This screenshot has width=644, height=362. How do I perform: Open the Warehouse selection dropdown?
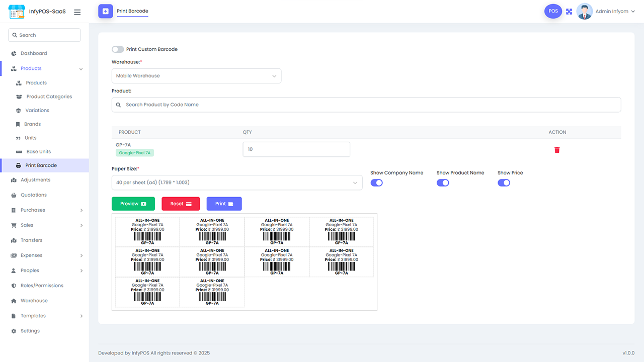tap(196, 75)
